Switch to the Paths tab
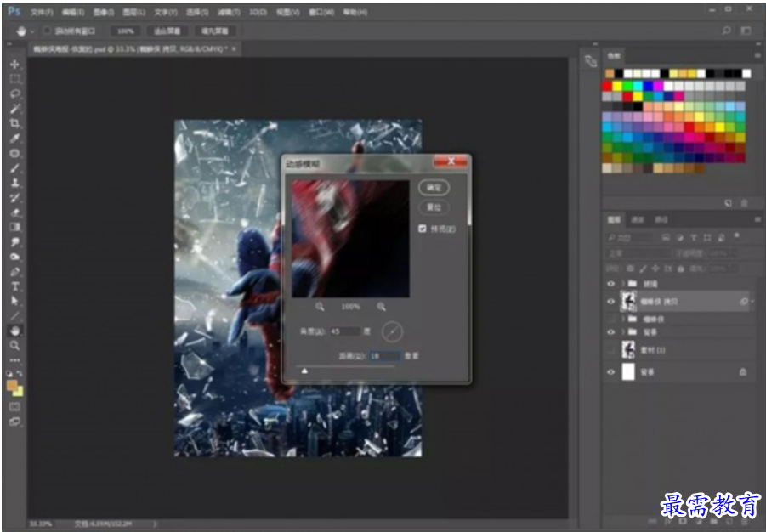 click(x=661, y=220)
